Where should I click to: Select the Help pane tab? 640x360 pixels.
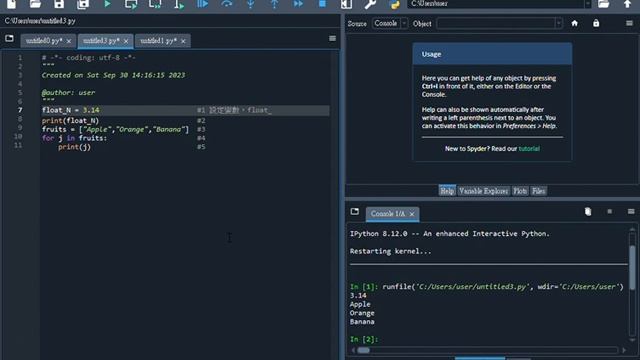447,191
